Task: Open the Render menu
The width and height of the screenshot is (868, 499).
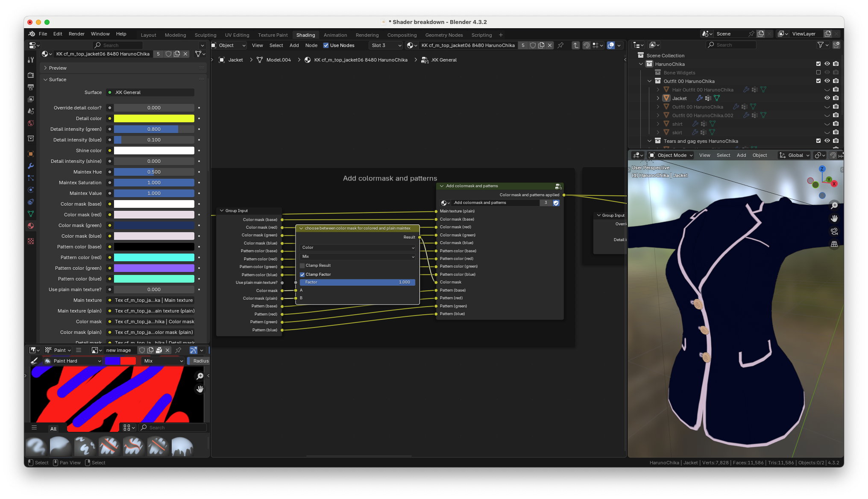Action: point(76,34)
